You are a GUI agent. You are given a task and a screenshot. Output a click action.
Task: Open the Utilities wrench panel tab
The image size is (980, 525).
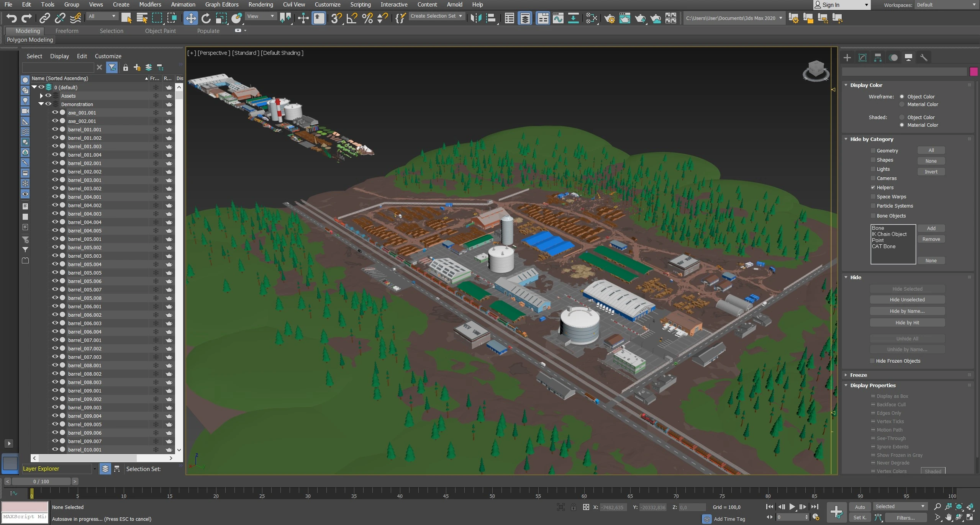(924, 57)
